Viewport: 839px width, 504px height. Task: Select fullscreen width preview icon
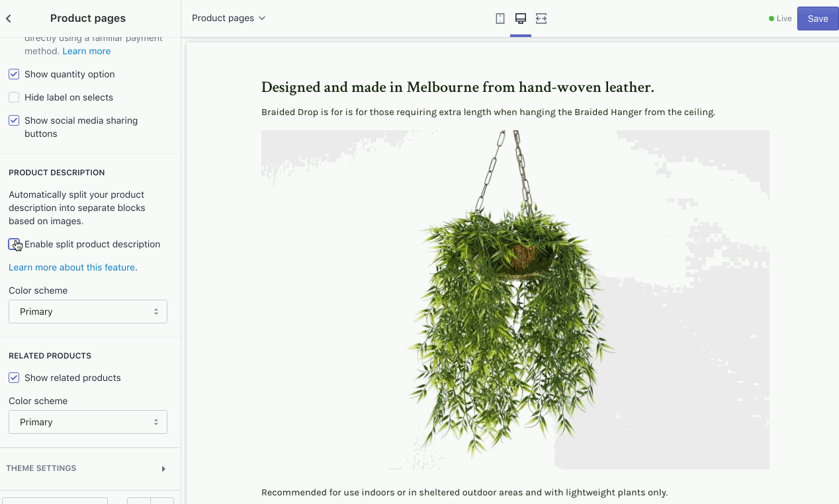(541, 19)
